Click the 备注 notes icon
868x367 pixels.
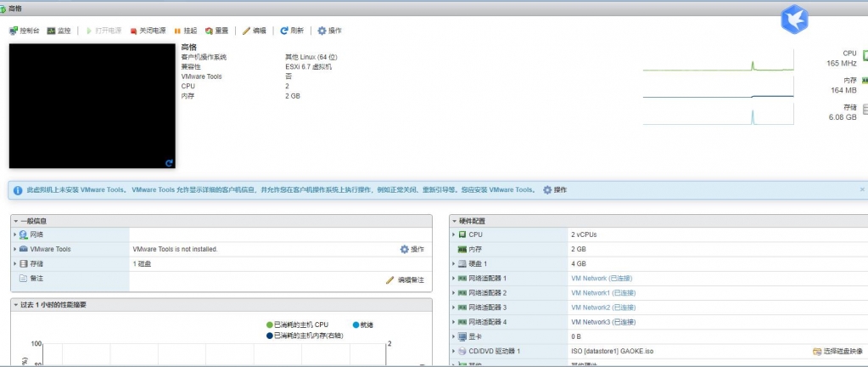[23, 279]
